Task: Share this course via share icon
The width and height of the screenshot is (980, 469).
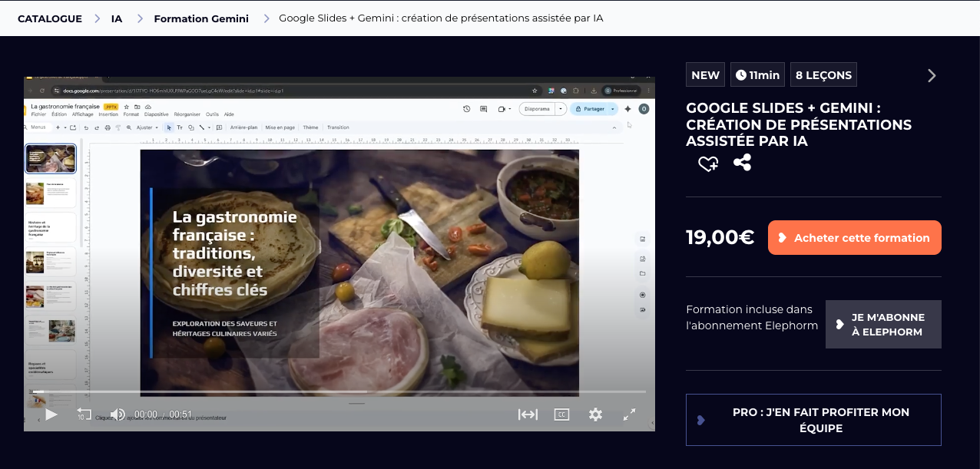Action: (x=742, y=163)
